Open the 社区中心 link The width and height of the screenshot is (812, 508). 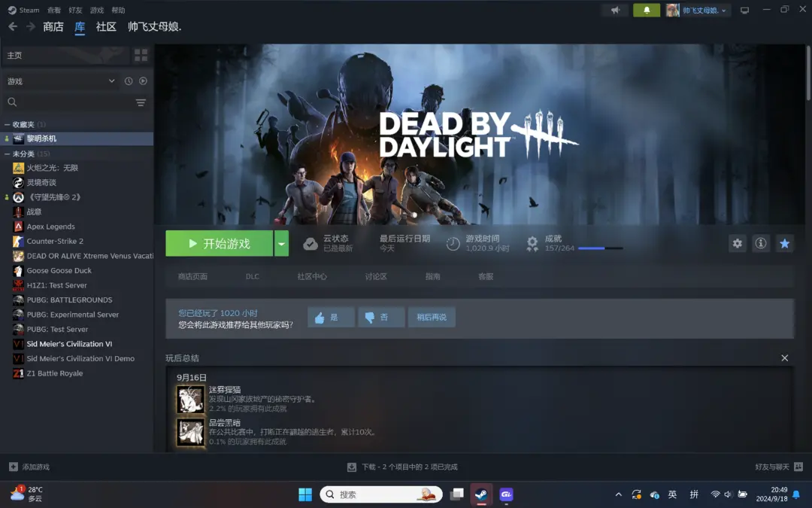312,276
